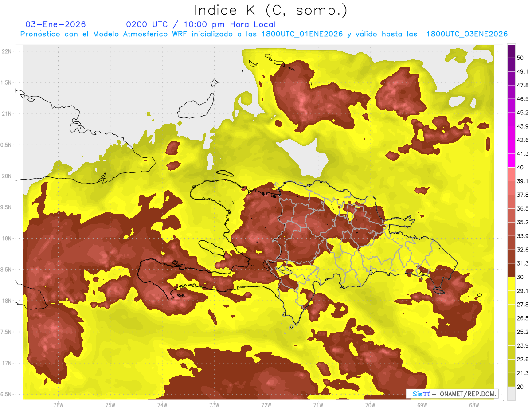
Task: Pick the salmon swatch between 39.1 and 40
Action: point(511,175)
